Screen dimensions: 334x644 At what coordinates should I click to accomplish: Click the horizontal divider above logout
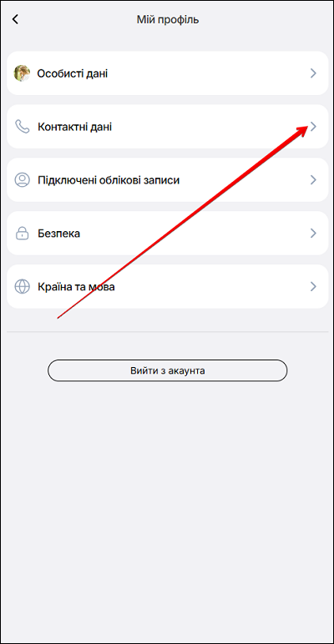[x=167, y=331]
